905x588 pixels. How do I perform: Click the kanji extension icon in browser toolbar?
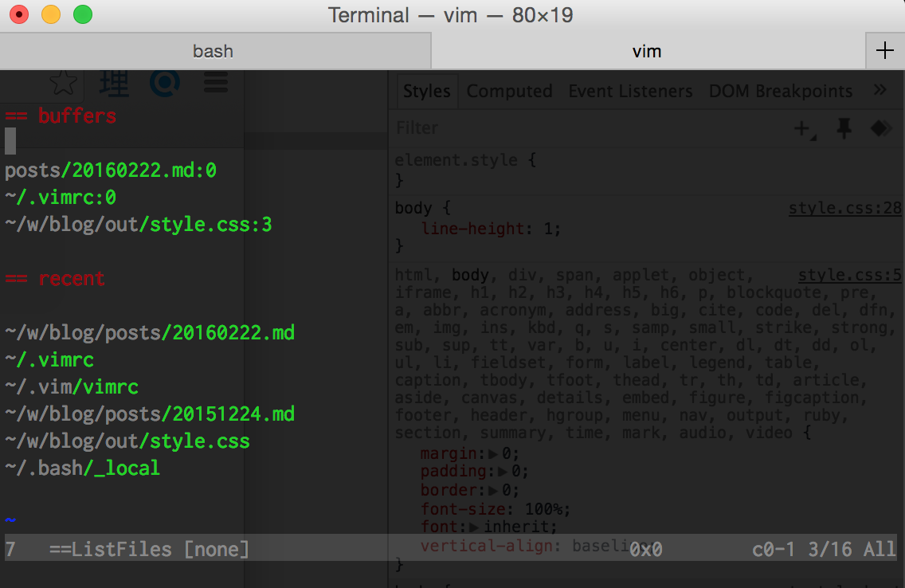tap(114, 81)
